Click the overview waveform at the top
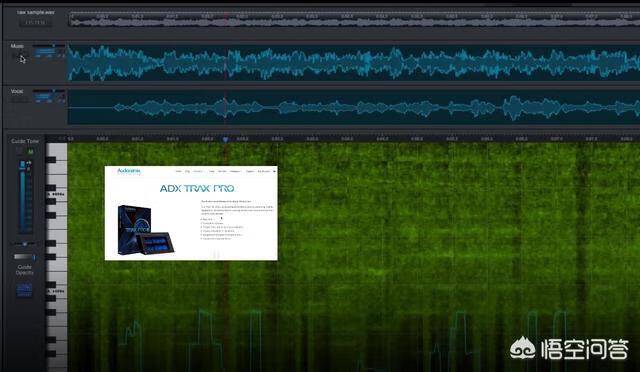The height and width of the screenshot is (372, 640). [354, 20]
